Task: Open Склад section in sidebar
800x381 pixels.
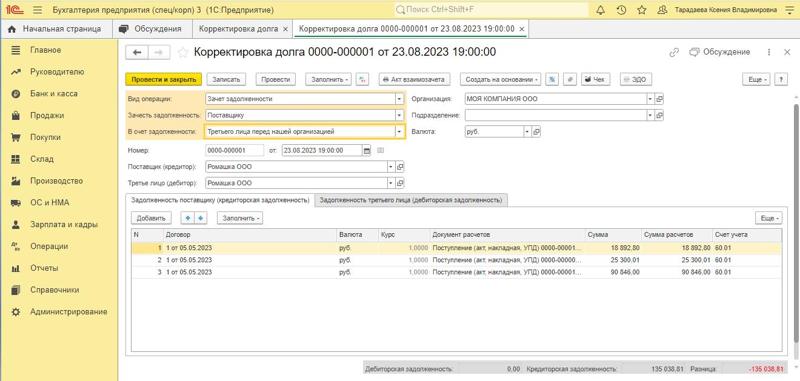Action: (42, 159)
